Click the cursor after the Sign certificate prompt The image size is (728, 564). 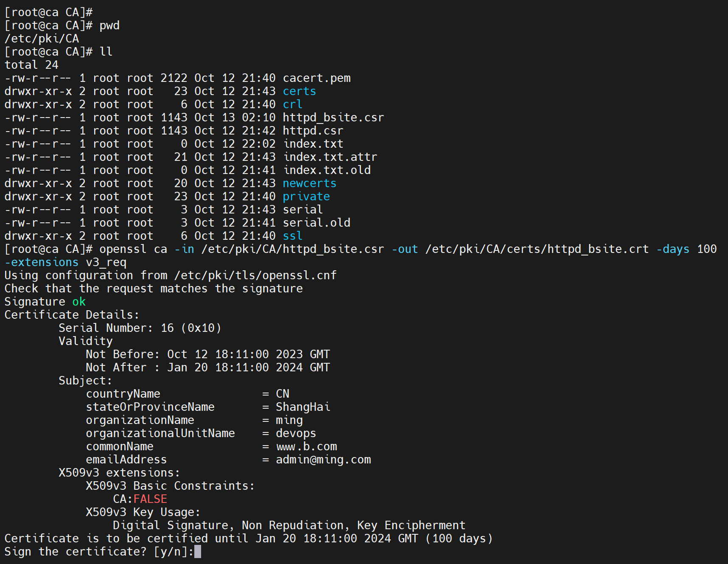[198, 552]
